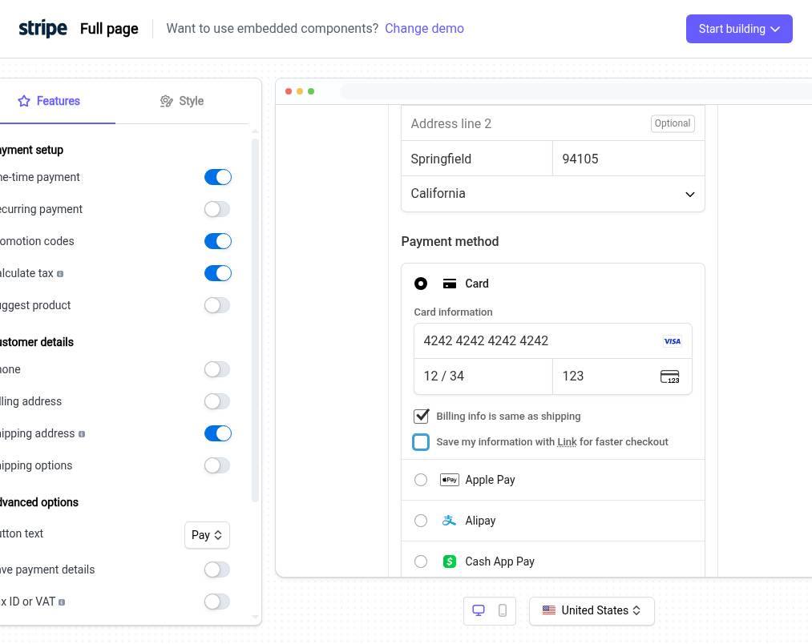Image resolution: width=812 pixels, height=644 pixels.
Task: Open the Features tab
Action: click(49, 101)
